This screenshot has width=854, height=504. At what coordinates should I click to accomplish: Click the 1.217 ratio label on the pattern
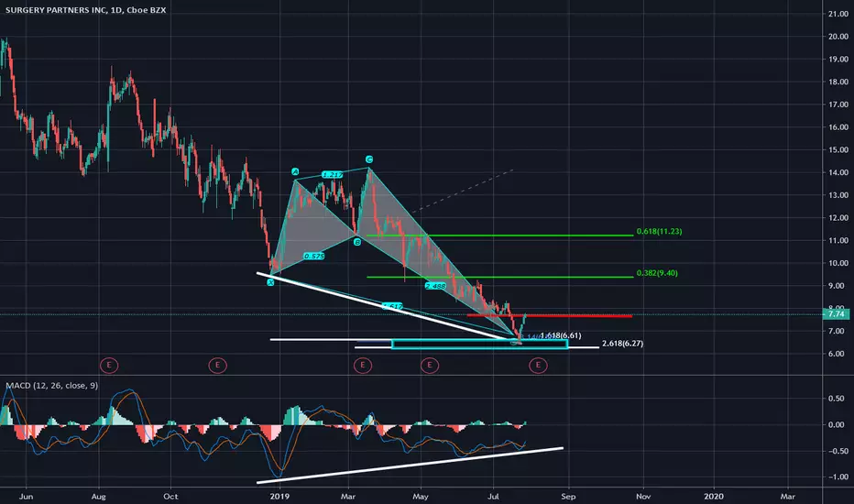click(x=333, y=175)
